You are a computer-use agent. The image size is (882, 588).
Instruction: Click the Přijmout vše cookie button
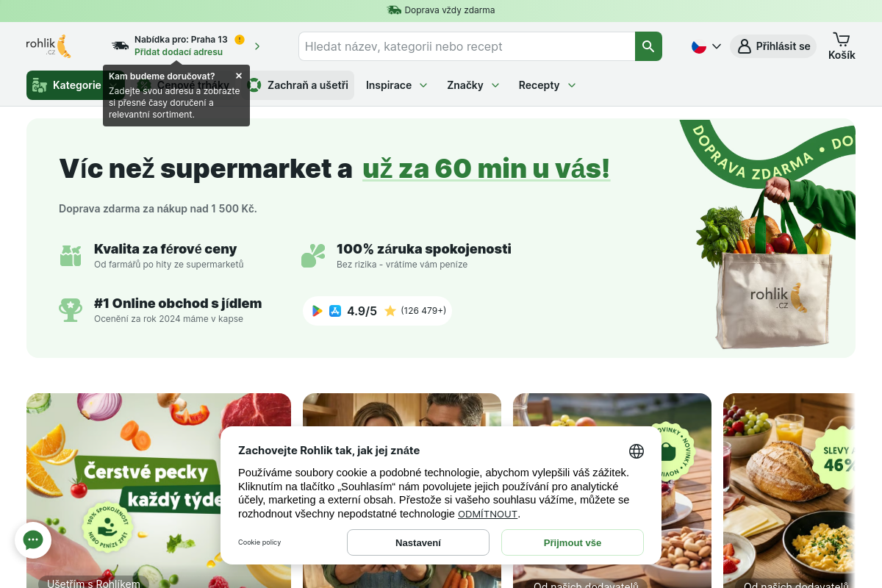click(573, 542)
